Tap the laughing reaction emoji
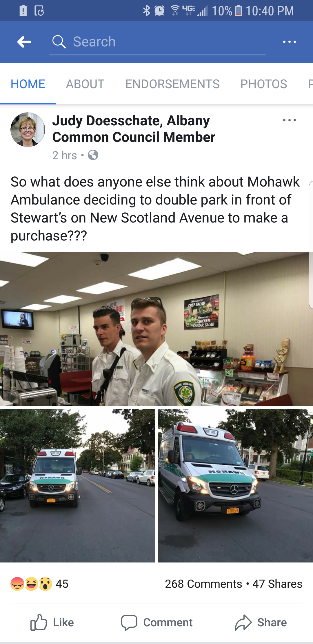 31,584
